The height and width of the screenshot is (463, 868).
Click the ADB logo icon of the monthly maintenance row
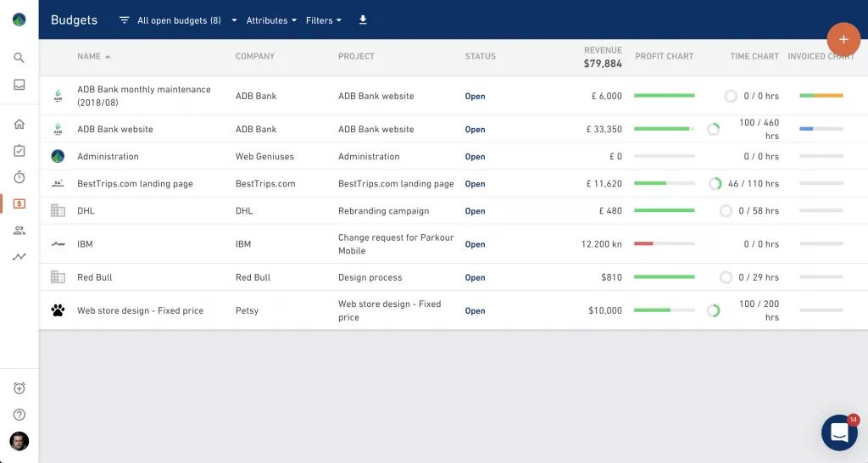click(x=58, y=96)
